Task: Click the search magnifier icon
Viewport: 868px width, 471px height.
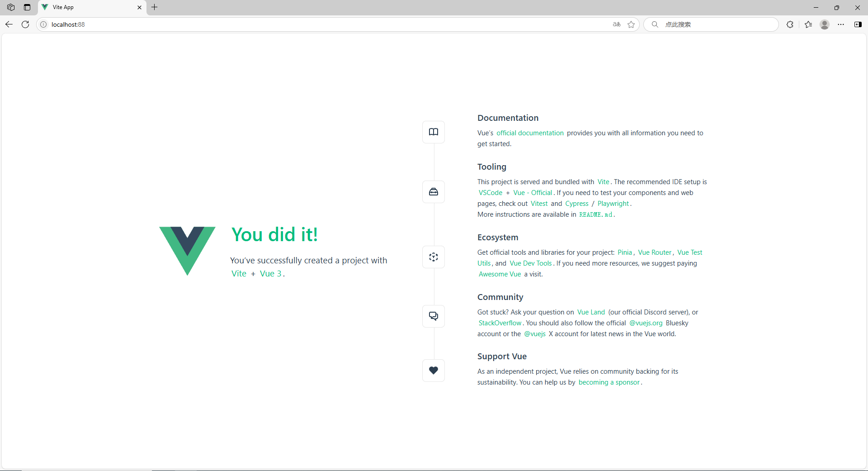Action: click(x=655, y=24)
